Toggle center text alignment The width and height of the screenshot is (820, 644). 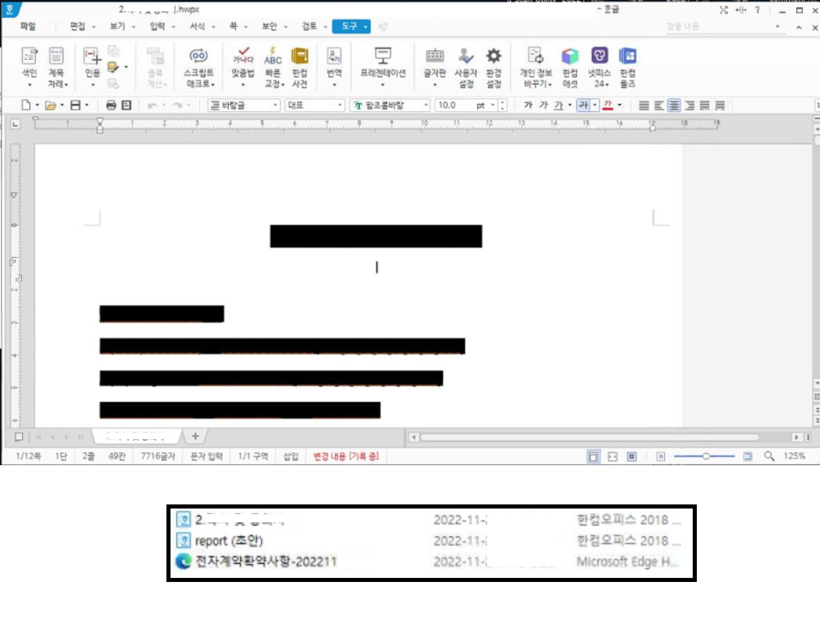click(674, 105)
